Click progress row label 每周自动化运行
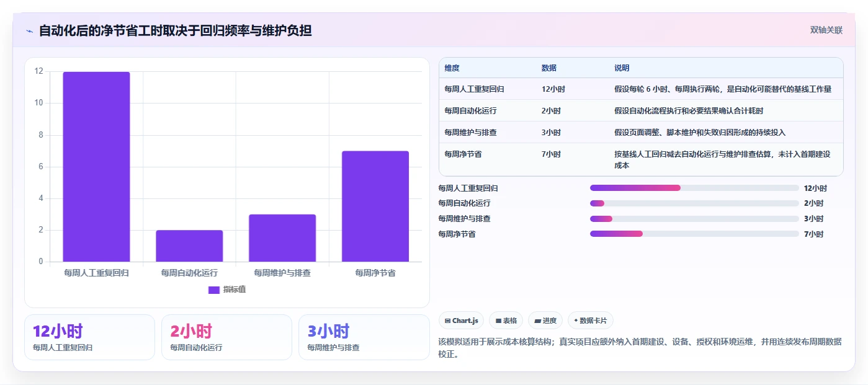 click(464, 203)
